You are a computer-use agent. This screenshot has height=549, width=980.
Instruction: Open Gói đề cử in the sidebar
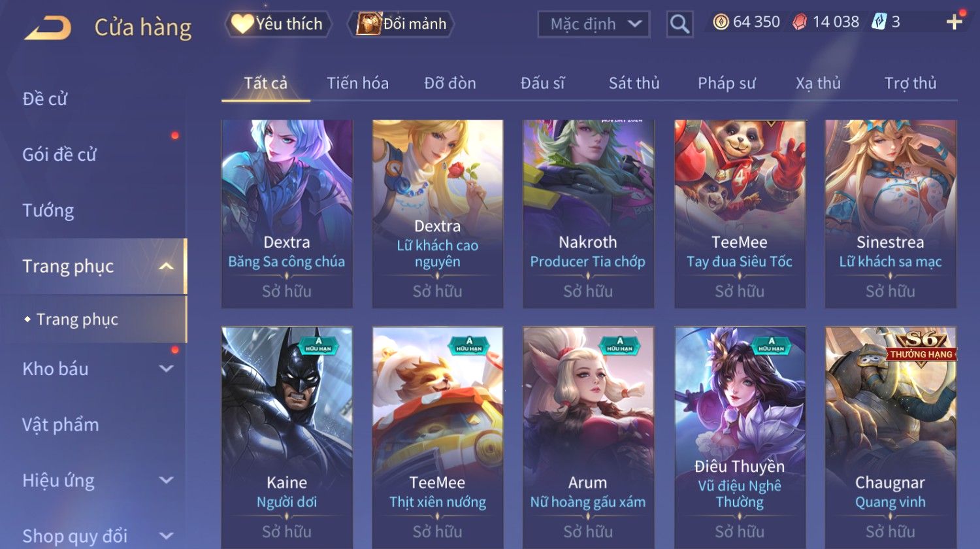(59, 154)
